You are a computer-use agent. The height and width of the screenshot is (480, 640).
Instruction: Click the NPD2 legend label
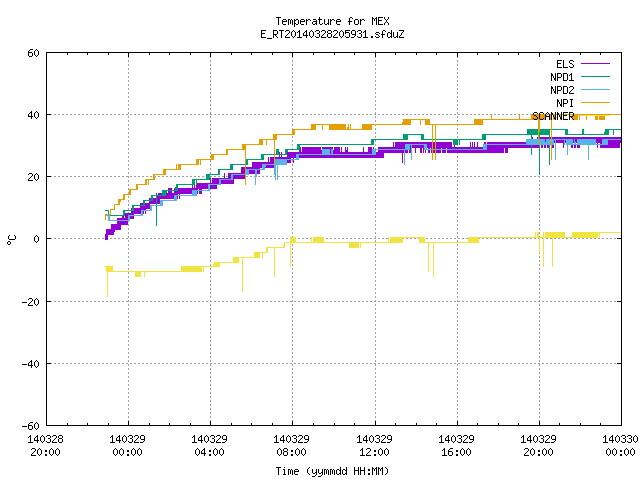pyautogui.click(x=562, y=90)
